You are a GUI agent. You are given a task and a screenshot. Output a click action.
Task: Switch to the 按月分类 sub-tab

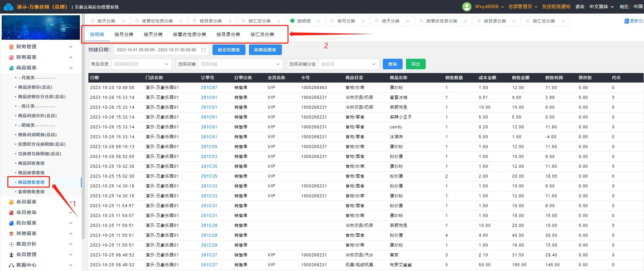coord(124,34)
